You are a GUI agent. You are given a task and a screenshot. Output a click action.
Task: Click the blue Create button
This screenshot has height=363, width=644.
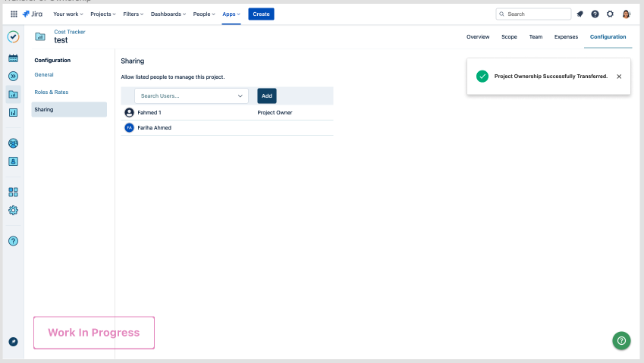261,14
